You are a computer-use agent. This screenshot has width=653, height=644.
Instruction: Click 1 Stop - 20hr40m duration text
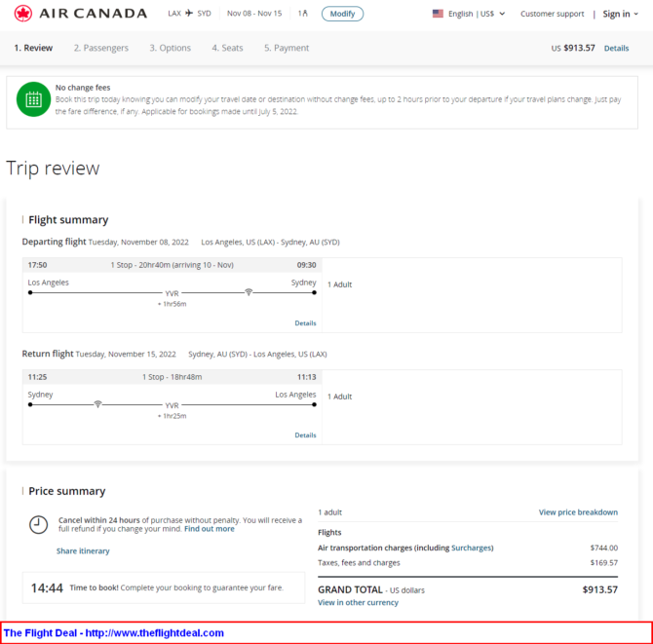pyautogui.click(x=172, y=265)
